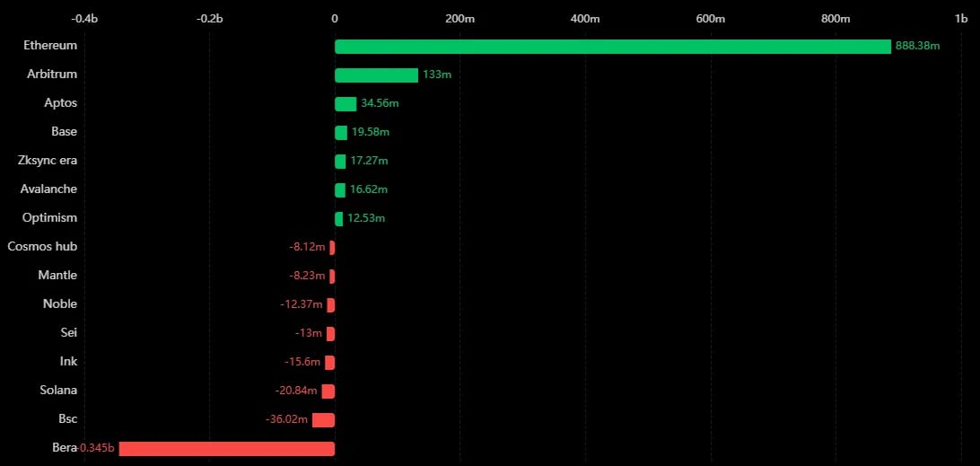
Task: Select the red Bsc bar
Action: [x=324, y=419]
